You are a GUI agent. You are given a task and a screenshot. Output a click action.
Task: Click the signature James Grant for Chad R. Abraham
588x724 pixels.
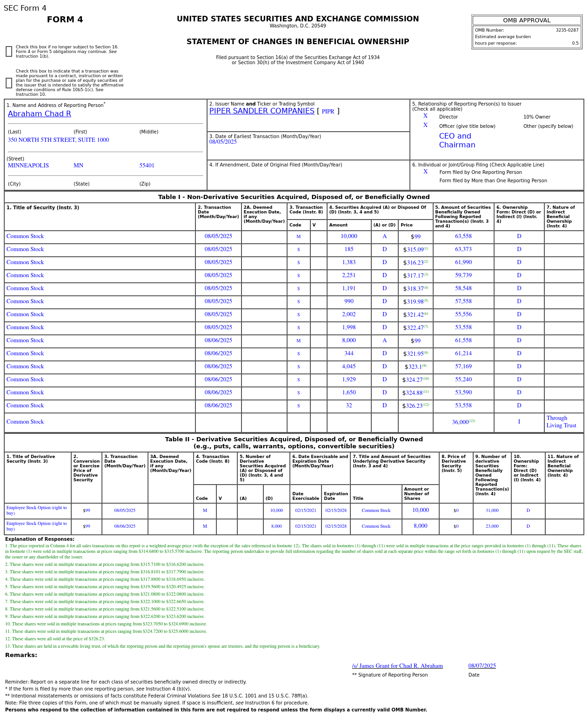click(x=397, y=666)
